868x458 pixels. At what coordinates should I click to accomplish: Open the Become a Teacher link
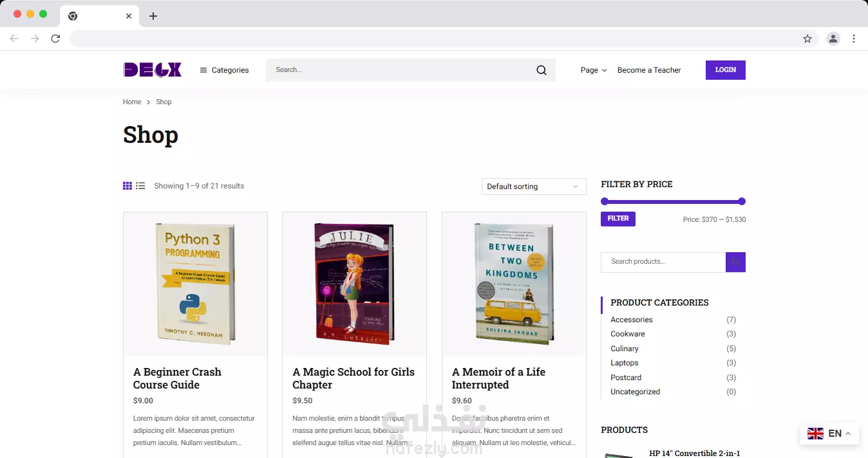(x=649, y=70)
